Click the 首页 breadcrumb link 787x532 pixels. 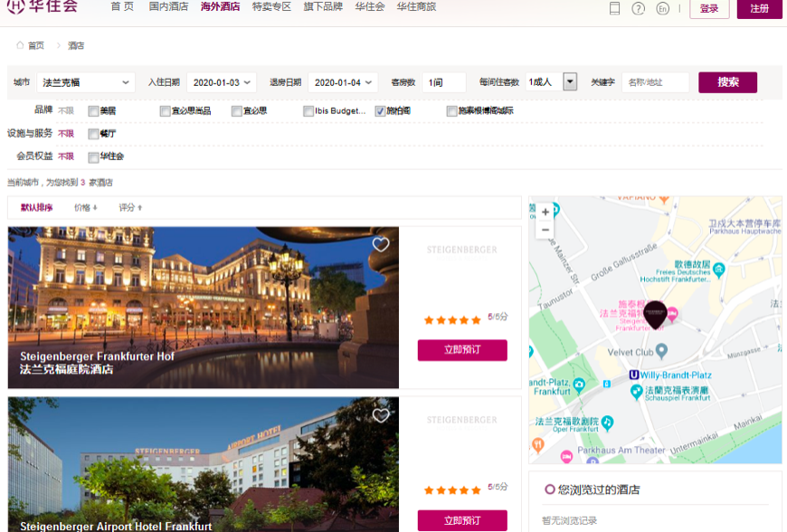[x=35, y=45]
